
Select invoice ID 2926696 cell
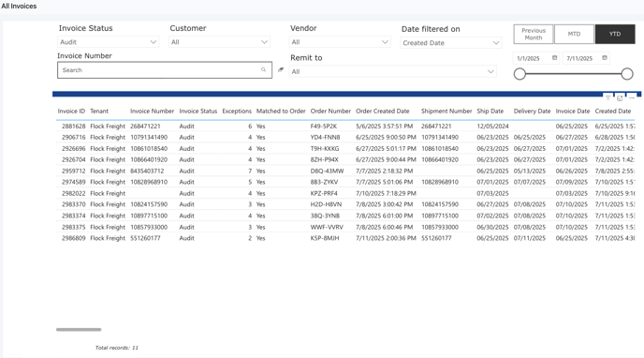coord(74,148)
